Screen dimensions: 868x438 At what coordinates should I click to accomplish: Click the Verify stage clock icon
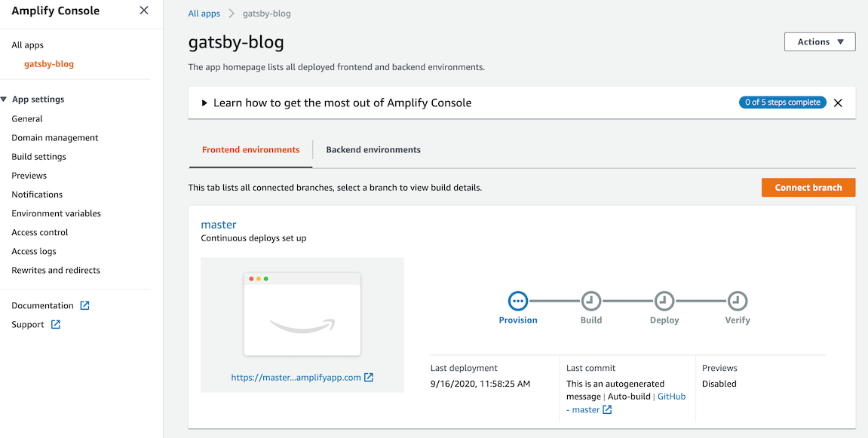tap(738, 302)
